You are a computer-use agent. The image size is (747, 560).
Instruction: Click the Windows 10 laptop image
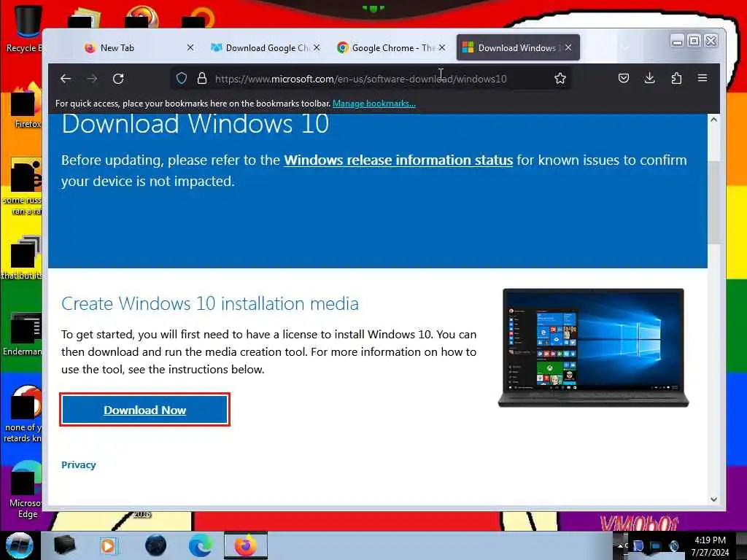(593, 348)
